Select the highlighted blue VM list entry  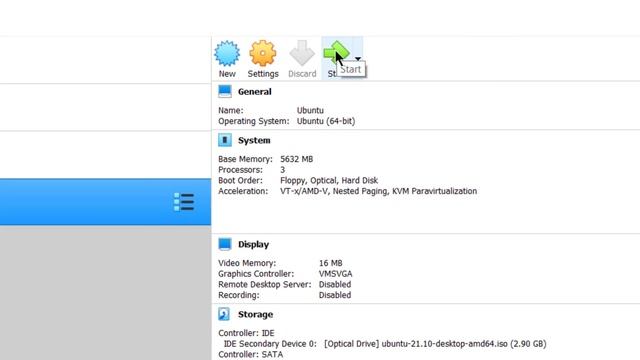point(105,202)
